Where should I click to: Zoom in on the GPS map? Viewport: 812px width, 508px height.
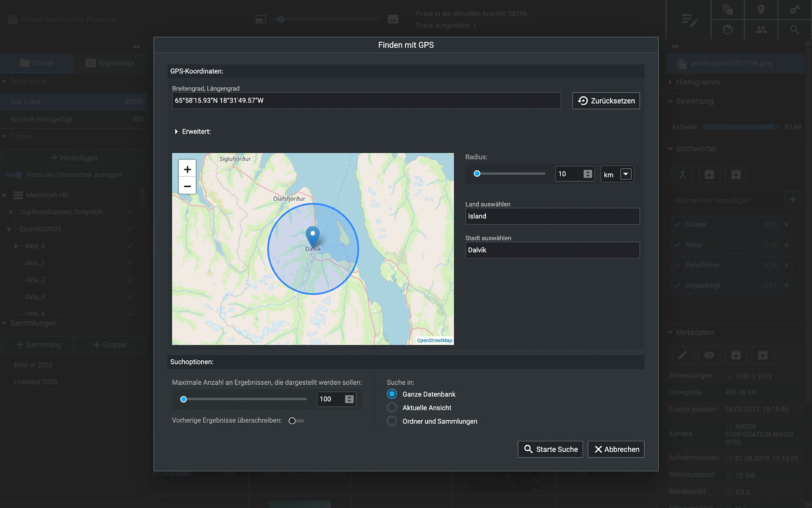(x=187, y=169)
